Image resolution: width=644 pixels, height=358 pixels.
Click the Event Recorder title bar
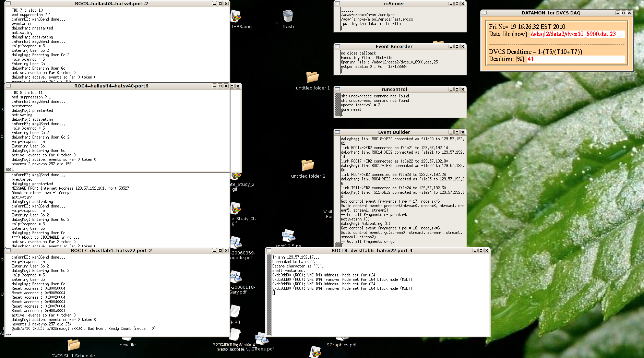tap(394, 46)
